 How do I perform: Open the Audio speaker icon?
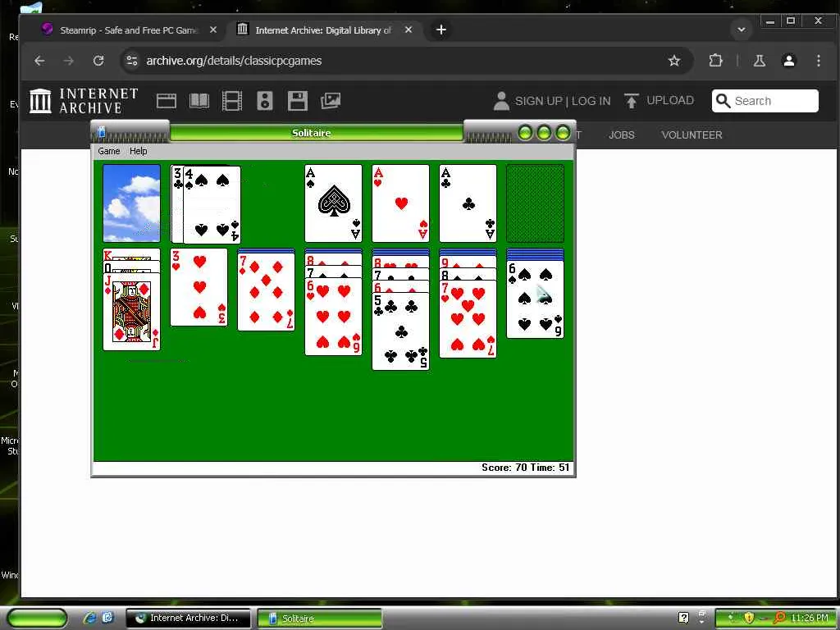[x=265, y=101]
